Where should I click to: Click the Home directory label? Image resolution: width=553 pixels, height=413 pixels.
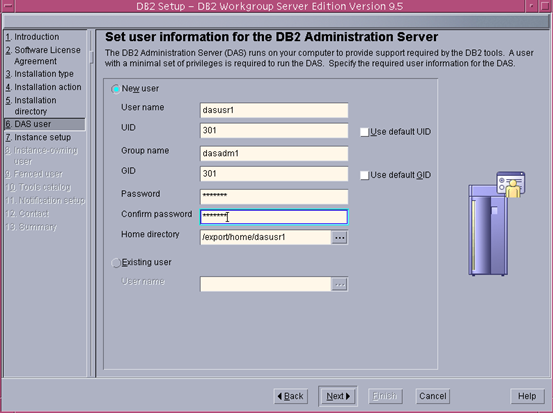point(150,234)
